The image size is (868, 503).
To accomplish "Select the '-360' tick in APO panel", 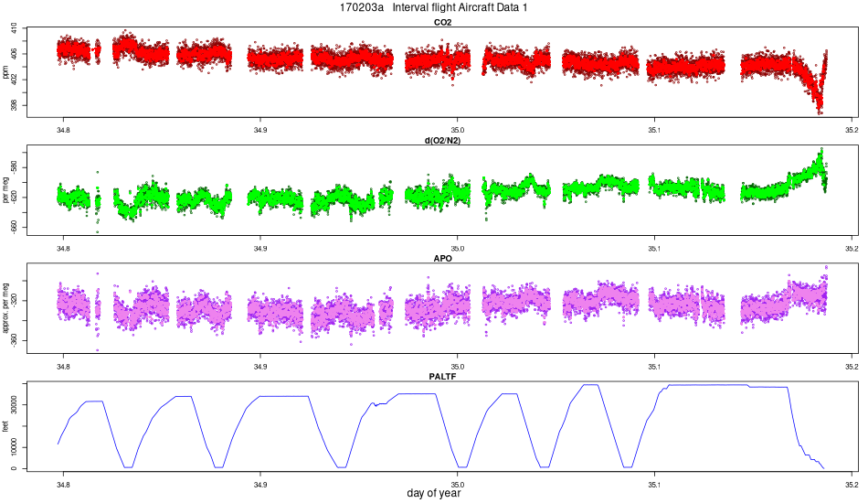I will pyautogui.click(x=14, y=340).
